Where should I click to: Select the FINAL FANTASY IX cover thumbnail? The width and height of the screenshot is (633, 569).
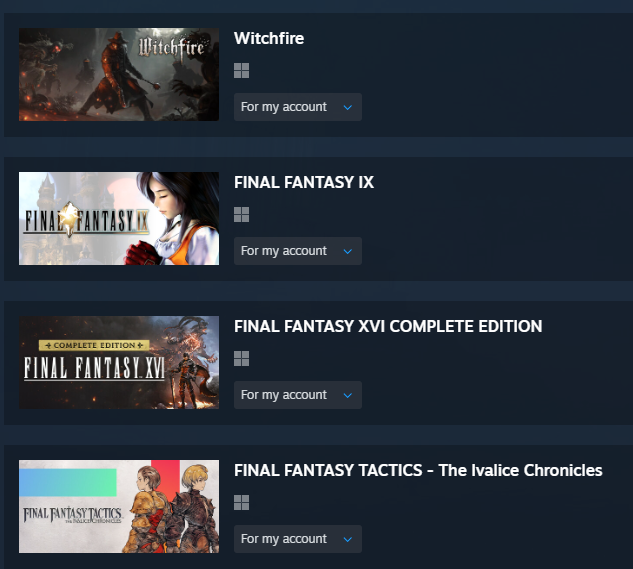pyautogui.click(x=119, y=218)
